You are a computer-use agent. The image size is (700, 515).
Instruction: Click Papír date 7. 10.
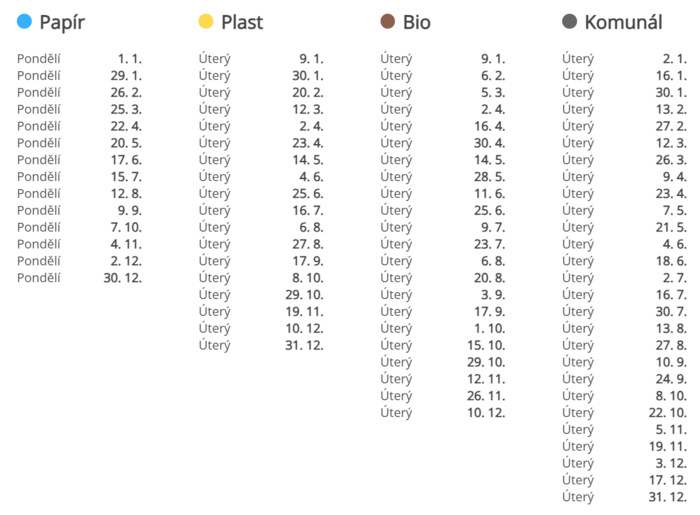click(x=126, y=228)
